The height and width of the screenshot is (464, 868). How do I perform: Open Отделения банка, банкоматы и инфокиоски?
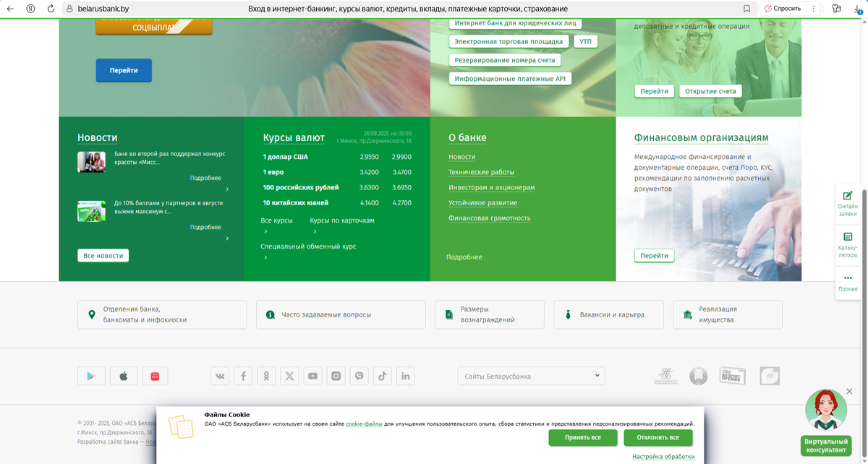click(x=162, y=314)
